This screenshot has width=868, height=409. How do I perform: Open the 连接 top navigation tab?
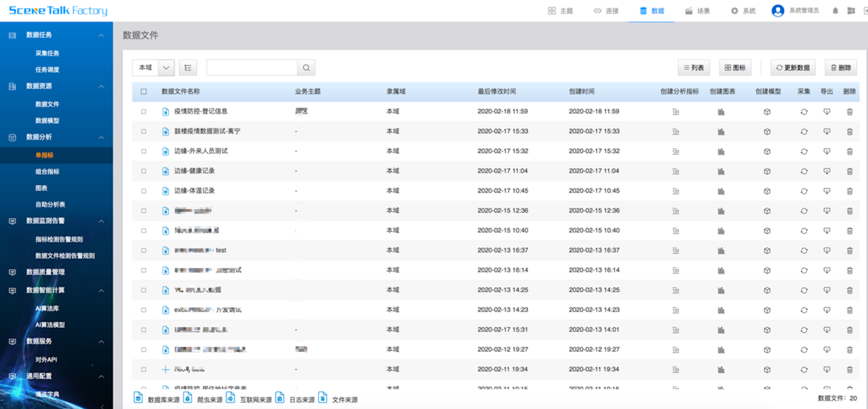click(x=606, y=11)
